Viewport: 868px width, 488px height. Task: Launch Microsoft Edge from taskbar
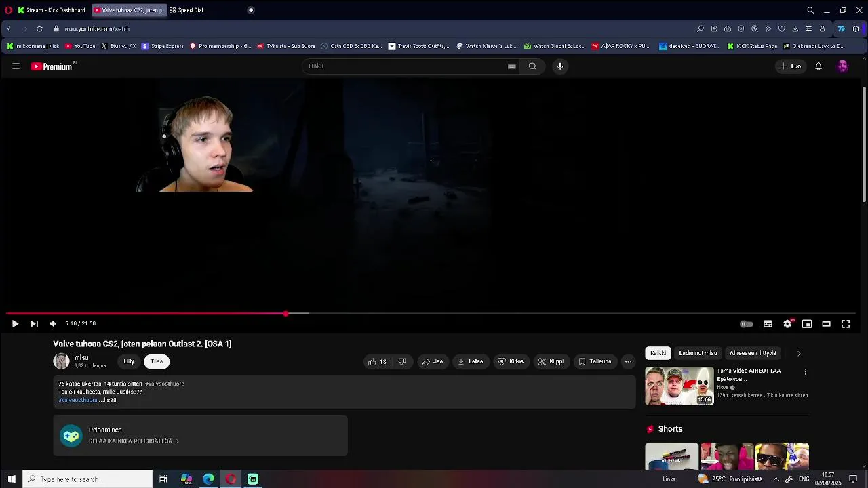(x=209, y=479)
